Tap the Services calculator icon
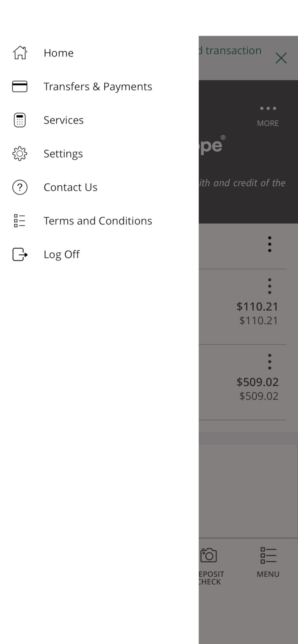298x644 pixels. 20,120
